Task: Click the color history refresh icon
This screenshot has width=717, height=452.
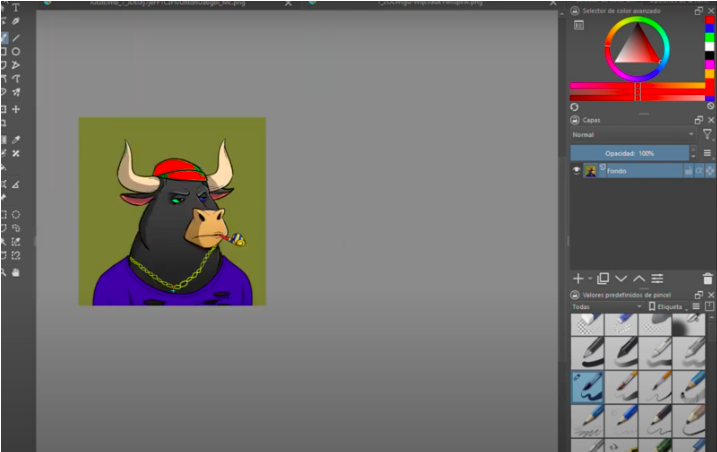Action: coord(574,107)
